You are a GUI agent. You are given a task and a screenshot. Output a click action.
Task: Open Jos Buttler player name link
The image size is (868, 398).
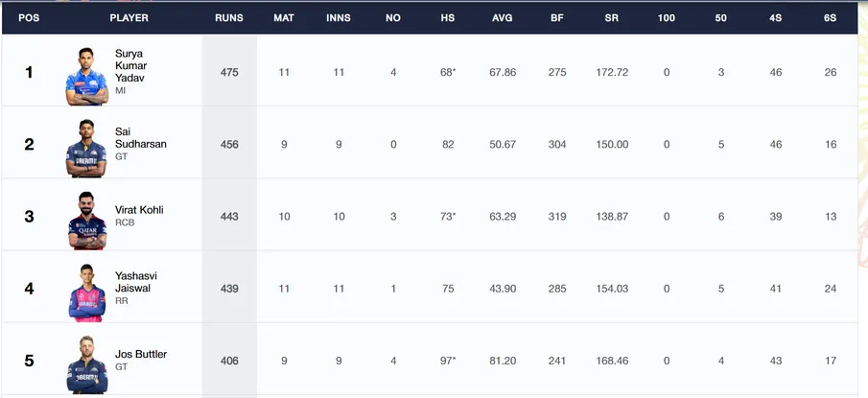tap(141, 354)
